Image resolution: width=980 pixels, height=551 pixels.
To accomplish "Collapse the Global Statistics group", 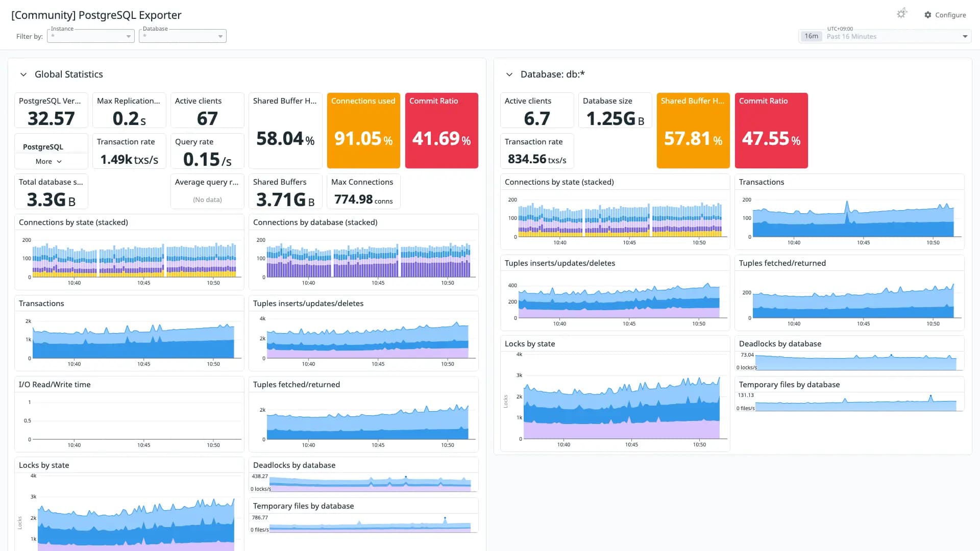I will pyautogui.click(x=23, y=74).
